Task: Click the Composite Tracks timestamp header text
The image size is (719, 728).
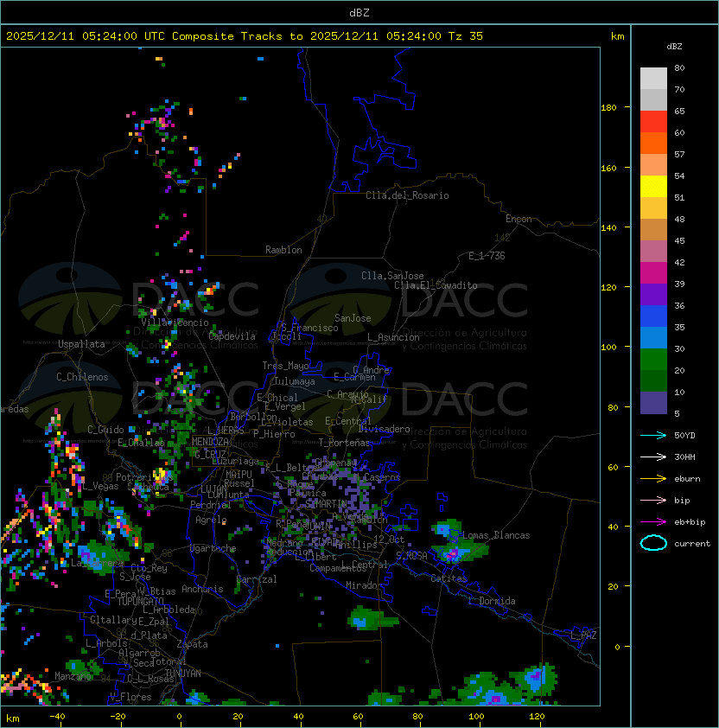Action: [245, 36]
